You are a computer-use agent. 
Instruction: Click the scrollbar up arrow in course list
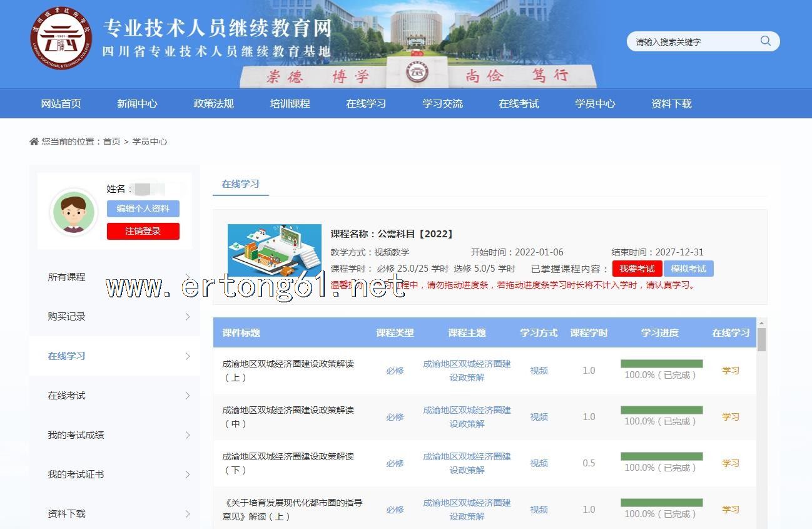[761, 323]
